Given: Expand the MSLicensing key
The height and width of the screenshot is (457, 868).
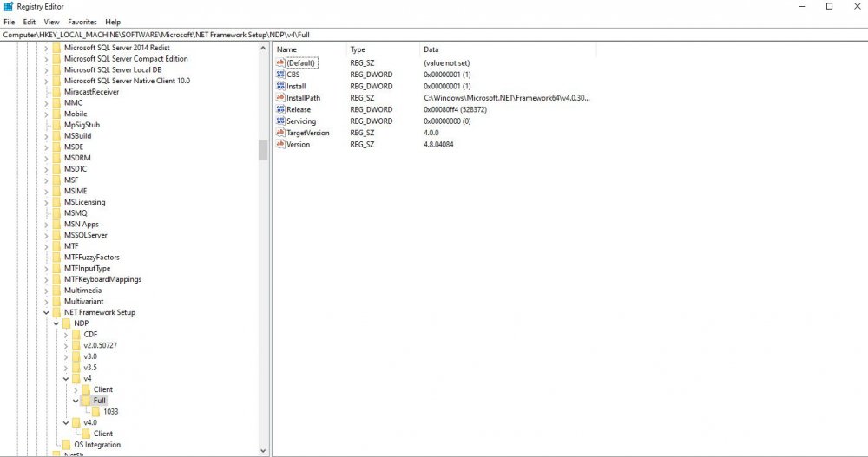Looking at the screenshot, I should coord(47,203).
